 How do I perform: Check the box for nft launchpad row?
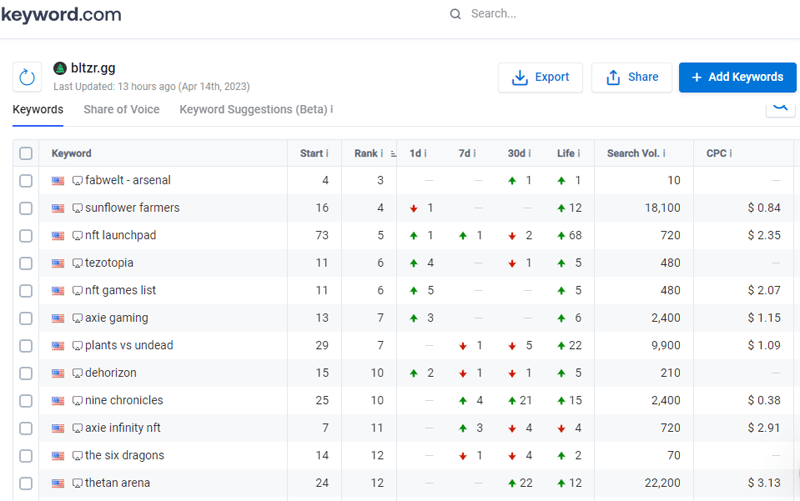click(x=26, y=236)
